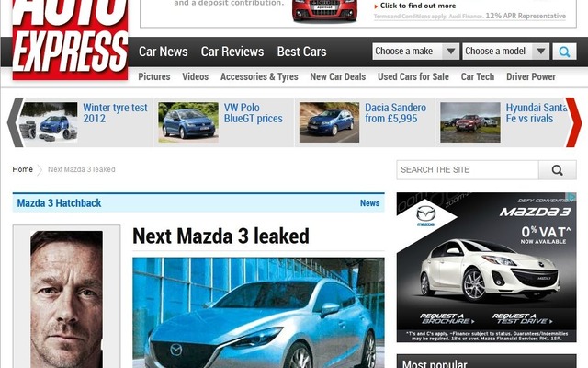Viewport: 588px width, 368px height.
Task: Go to the Pictures section
Action: pyautogui.click(x=154, y=76)
